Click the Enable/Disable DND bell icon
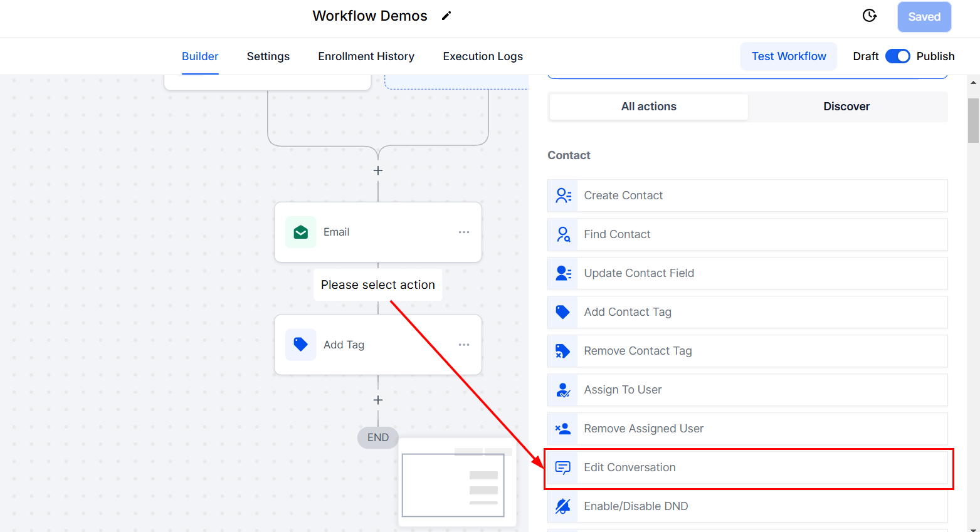This screenshot has height=532, width=980. coord(563,506)
